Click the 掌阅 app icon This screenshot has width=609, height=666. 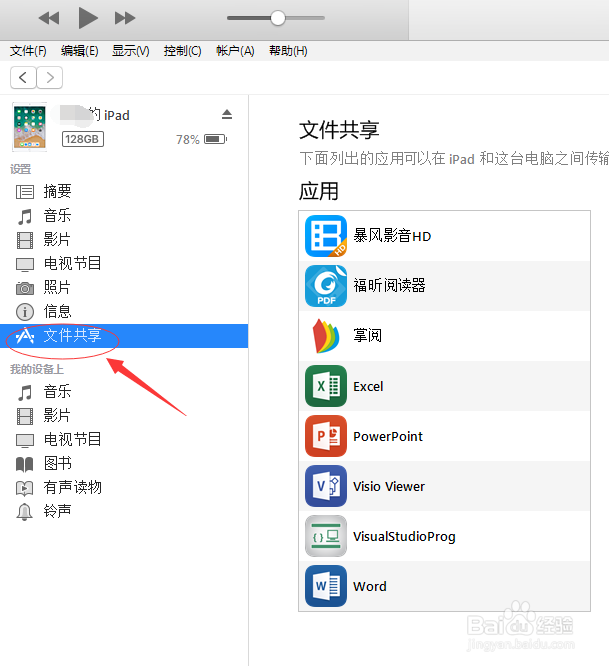[x=326, y=336]
